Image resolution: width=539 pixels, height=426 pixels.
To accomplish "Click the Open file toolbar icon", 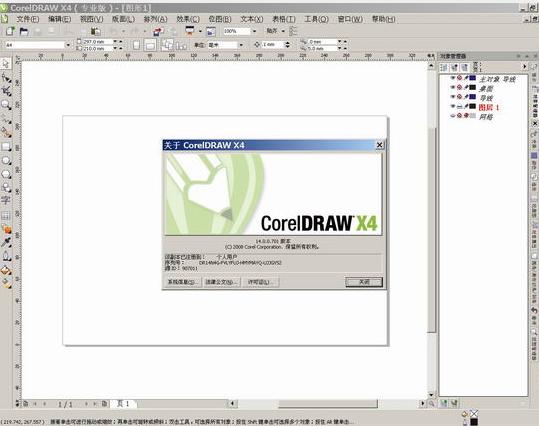I will [x=24, y=31].
